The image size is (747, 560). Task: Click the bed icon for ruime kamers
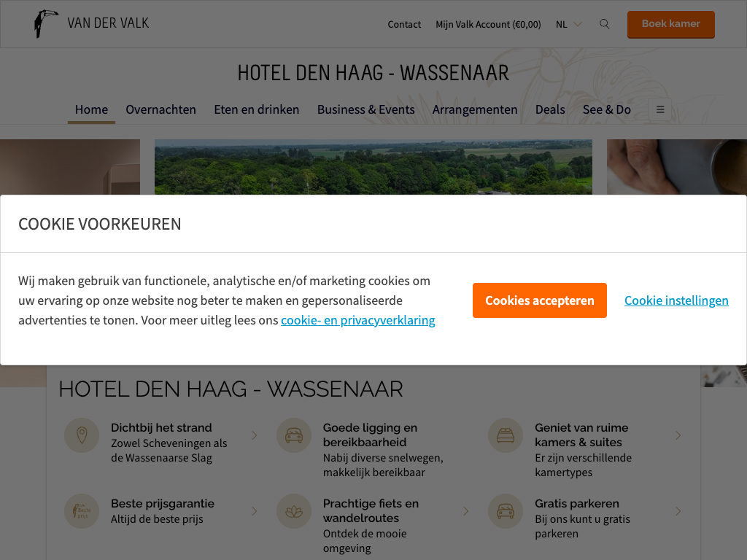click(506, 435)
